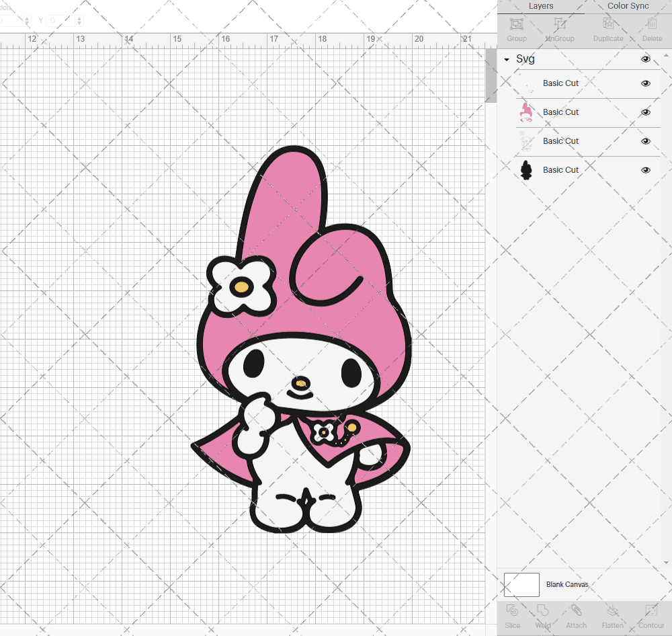Click the 'Blank Canvas' label
Image resolution: width=672 pixels, height=636 pixels.
[567, 584]
